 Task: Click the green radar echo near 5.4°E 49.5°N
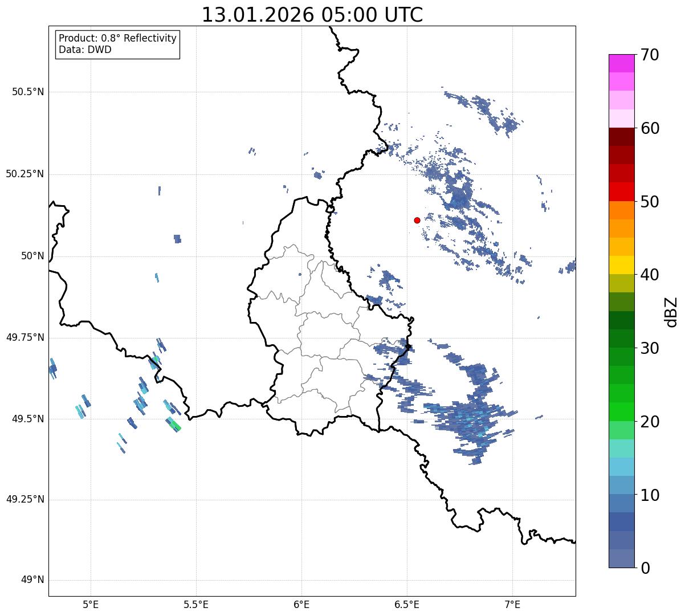tap(174, 425)
